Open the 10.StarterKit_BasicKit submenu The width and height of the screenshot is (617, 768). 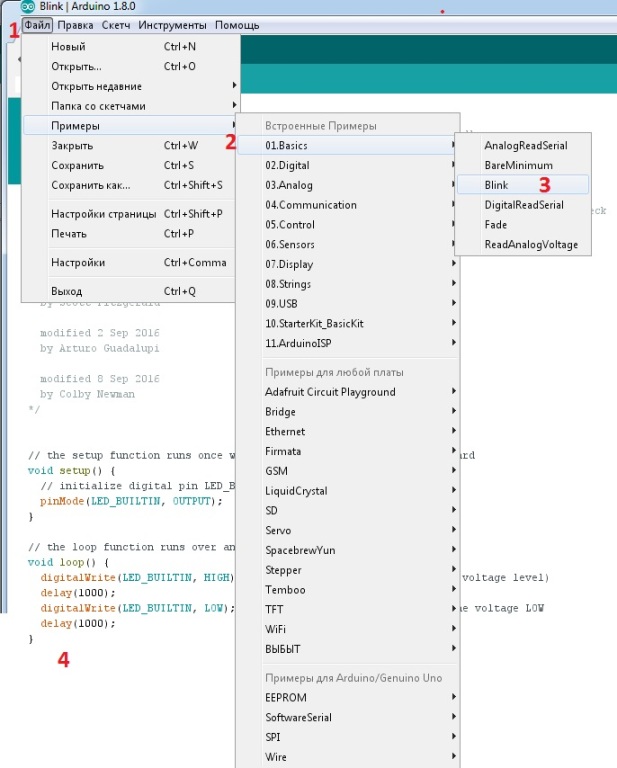pyautogui.click(x=316, y=323)
